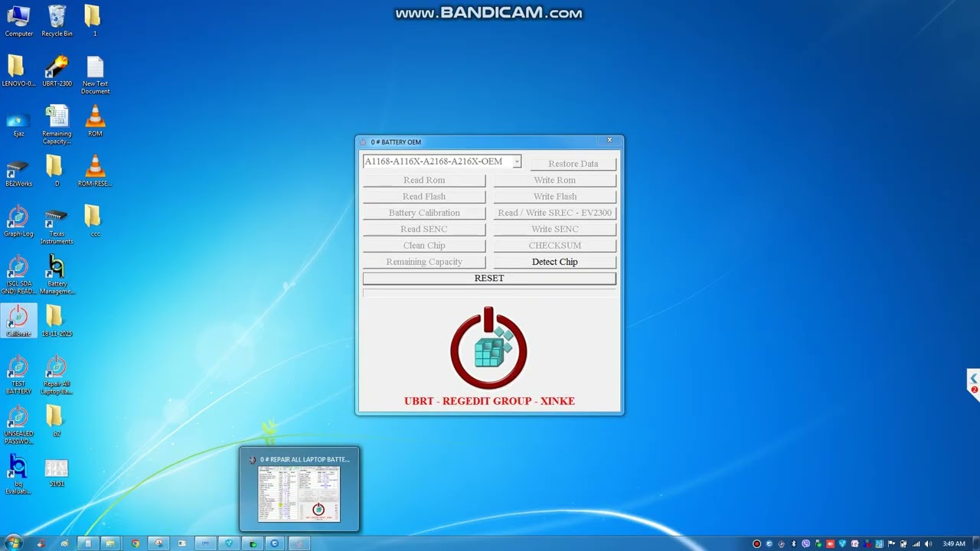Open the REPAIR ALL LAPTOP BATTE... window preview
Image resolution: width=980 pixels, height=551 pixels.
[x=299, y=489]
